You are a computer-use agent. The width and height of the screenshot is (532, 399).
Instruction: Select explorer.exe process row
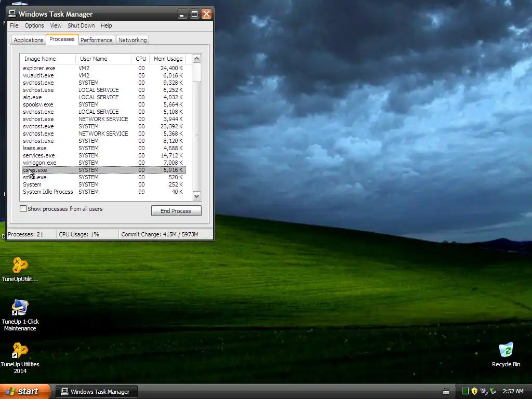click(104, 68)
